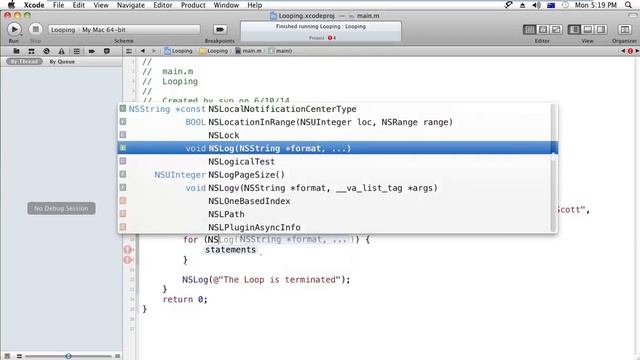Click the error count in activity viewer
This screenshot has width=640, height=360.
pyautogui.click(x=332, y=38)
